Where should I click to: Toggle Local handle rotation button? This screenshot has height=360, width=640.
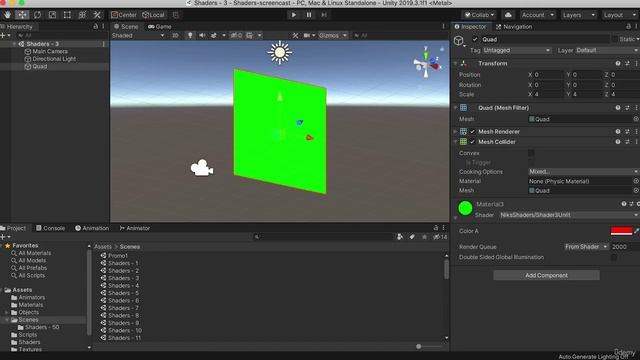tap(153, 15)
